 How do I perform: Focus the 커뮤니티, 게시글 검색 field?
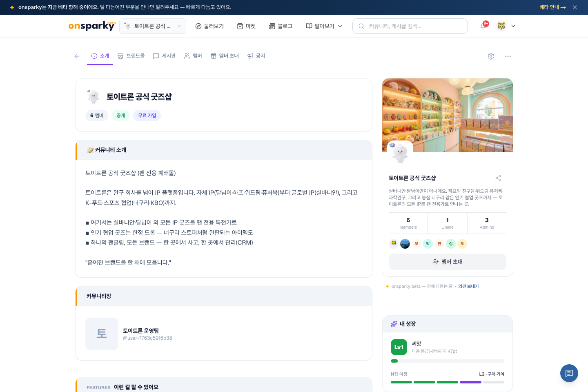410,26
